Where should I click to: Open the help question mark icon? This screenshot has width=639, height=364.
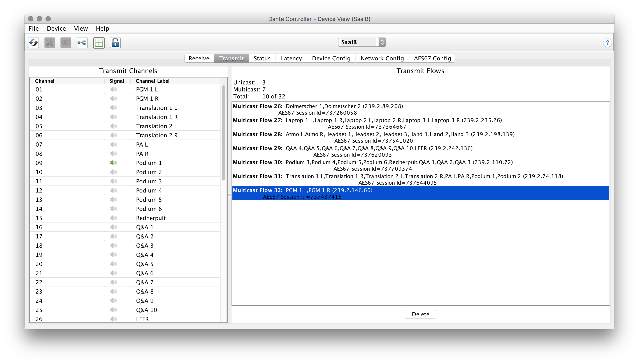click(607, 43)
